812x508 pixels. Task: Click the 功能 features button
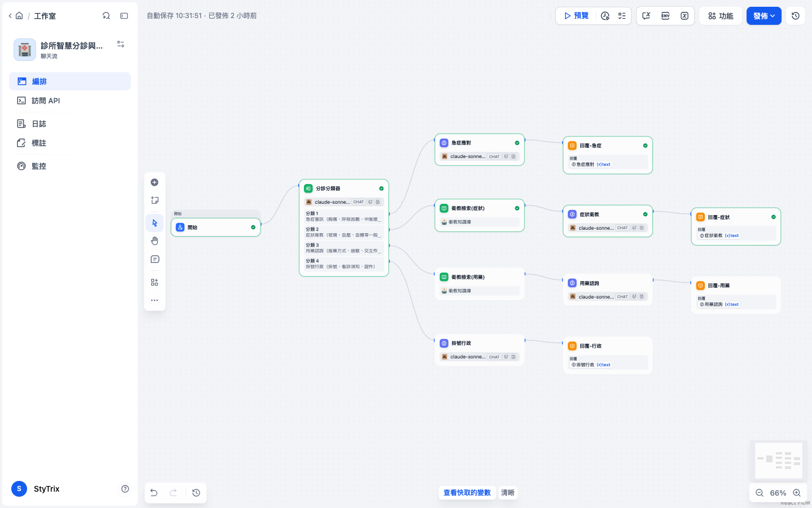tap(721, 16)
